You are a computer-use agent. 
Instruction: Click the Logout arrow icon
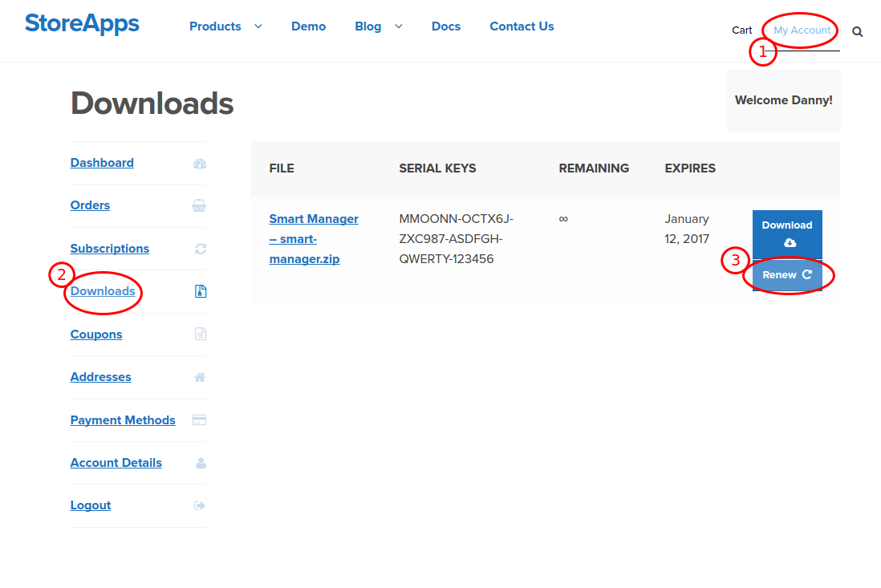click(x=200, y=506)
